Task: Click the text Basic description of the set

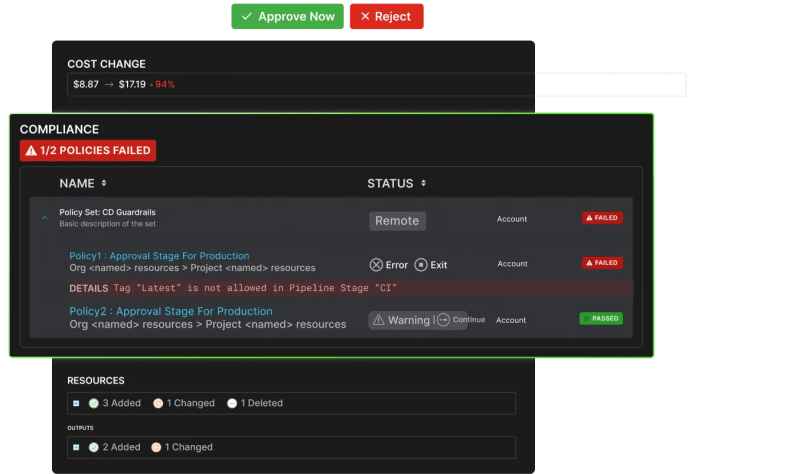Action: (108, 224)
